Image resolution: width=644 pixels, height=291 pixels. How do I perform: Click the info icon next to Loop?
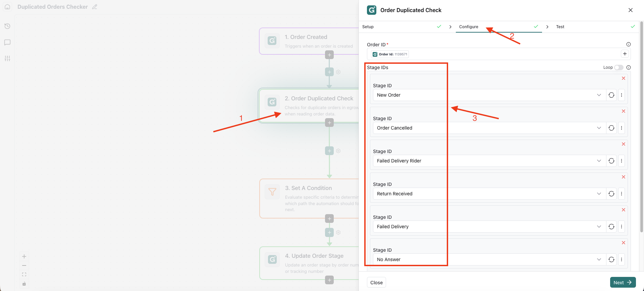click(629, 67)
